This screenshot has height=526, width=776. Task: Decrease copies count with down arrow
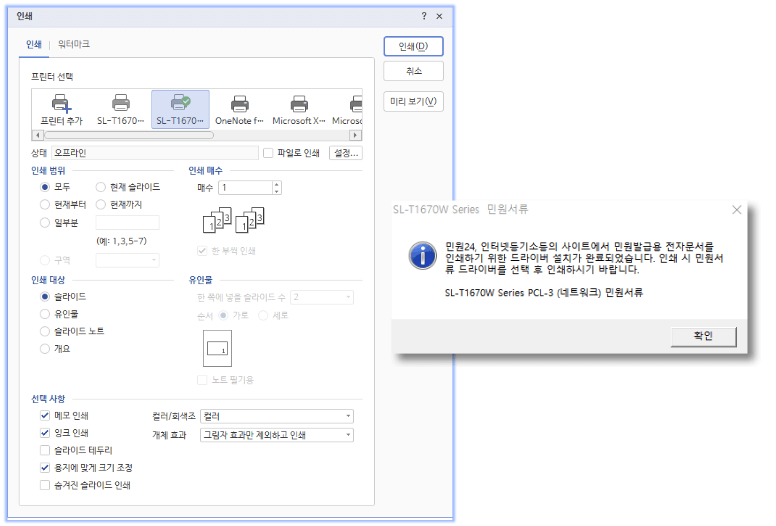click(x=277, y=191)
